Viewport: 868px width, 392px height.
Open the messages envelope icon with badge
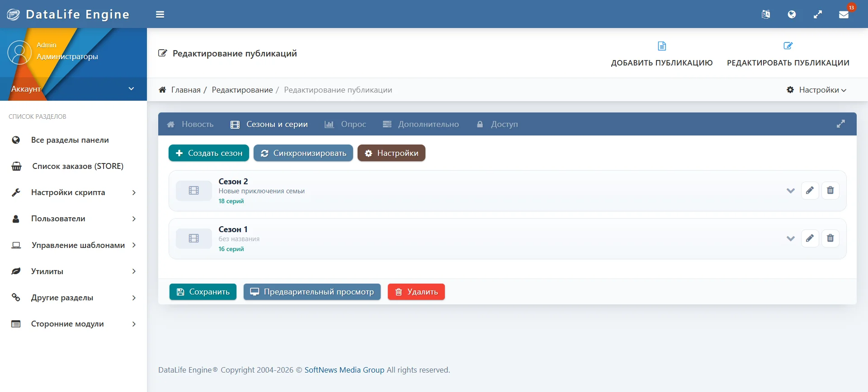(x=844, y=14)
